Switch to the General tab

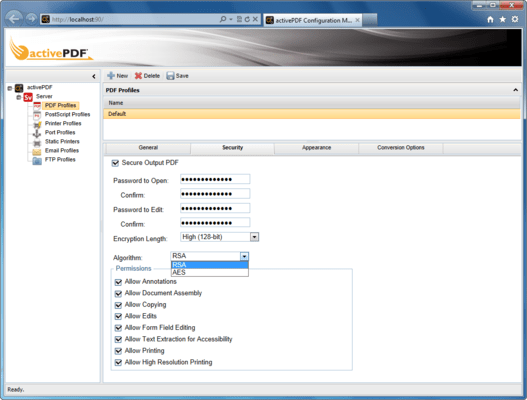pyautogui.click(x=148, y=148)
